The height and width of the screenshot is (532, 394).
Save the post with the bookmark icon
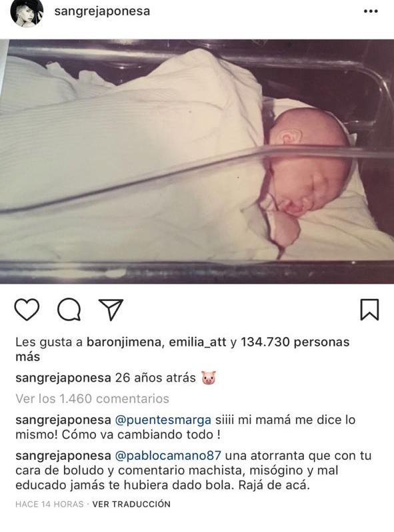click(369, 310)
